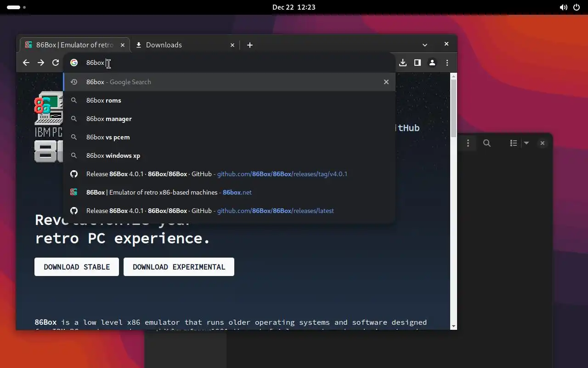Expand view options arrow in background window
This screenshot has height=368, width=588.
[526, 143]
